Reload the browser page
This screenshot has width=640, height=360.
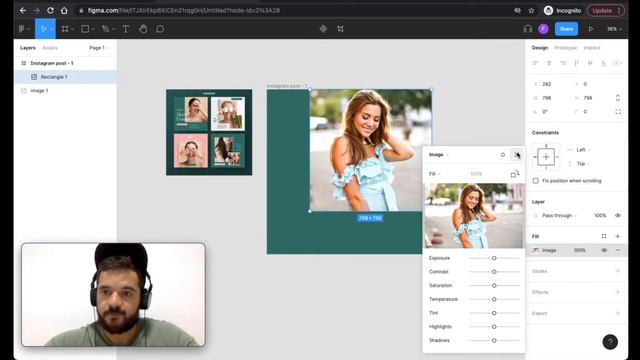(50, 11)
